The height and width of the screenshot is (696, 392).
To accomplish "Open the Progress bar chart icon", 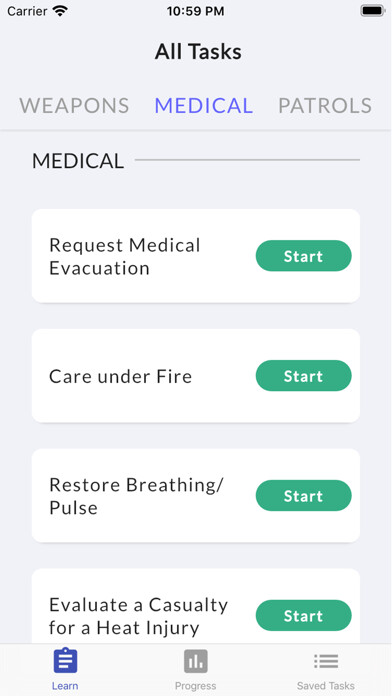I will (x=196, y=661).
